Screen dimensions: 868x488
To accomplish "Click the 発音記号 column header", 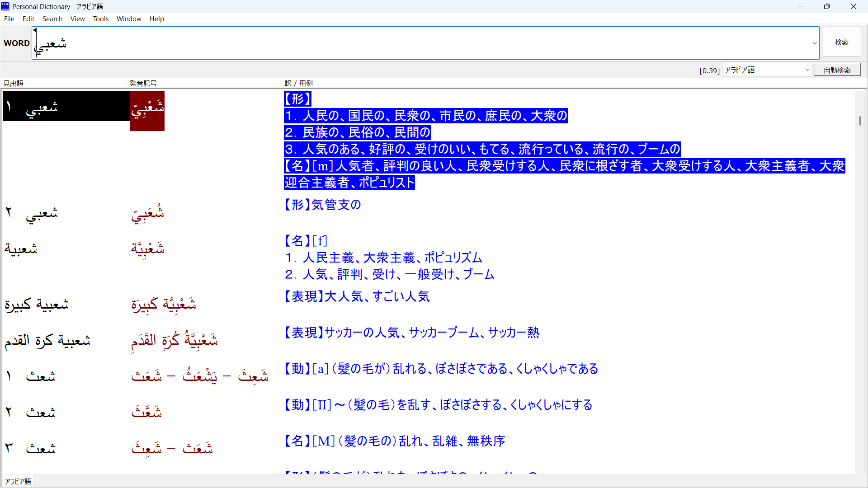I will [x=143, y=83].
